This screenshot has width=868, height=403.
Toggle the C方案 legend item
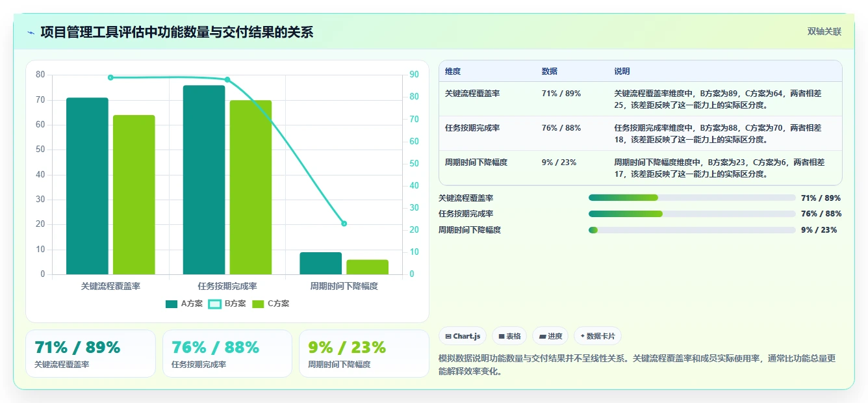point(270,304)
